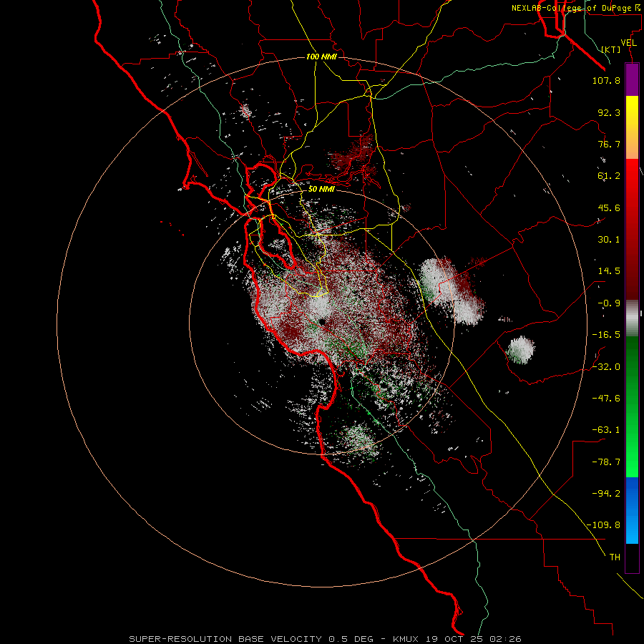Pick the purple segment of the velocity scale
The image size is (644, 644).
632,79
